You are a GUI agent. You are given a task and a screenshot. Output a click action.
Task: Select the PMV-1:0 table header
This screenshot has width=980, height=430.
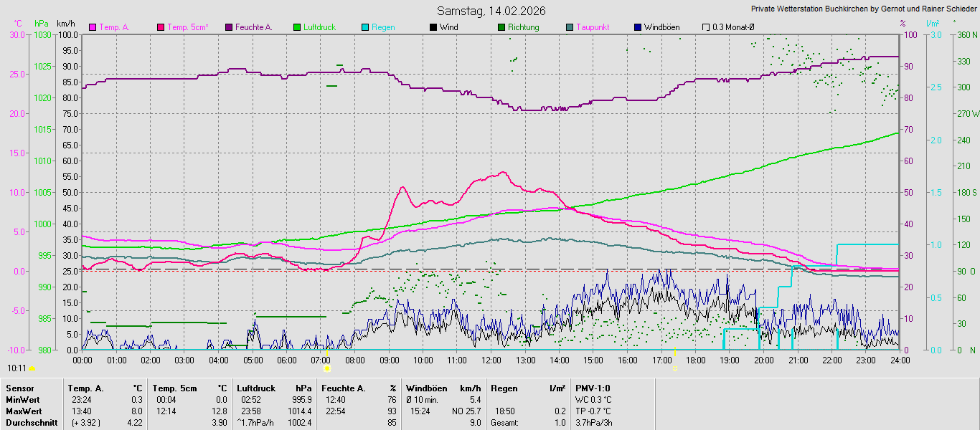(x=593, y=388)
